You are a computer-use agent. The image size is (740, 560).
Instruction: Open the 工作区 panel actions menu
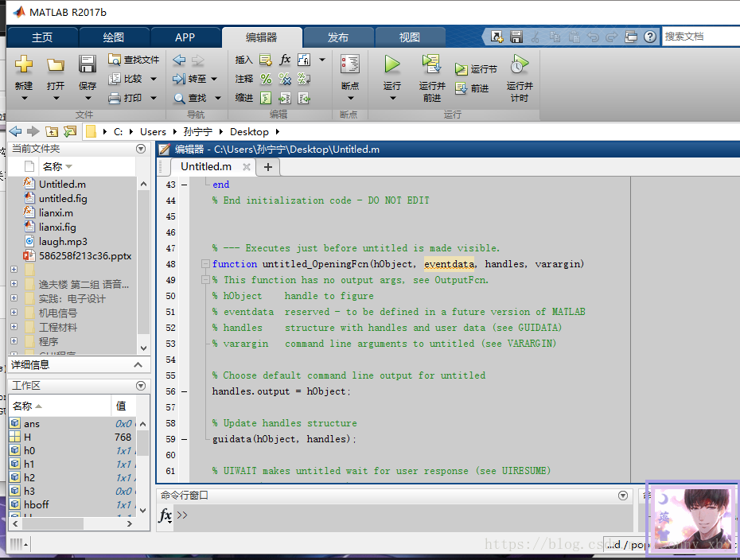pyautogui.click(x=141, y=386)
